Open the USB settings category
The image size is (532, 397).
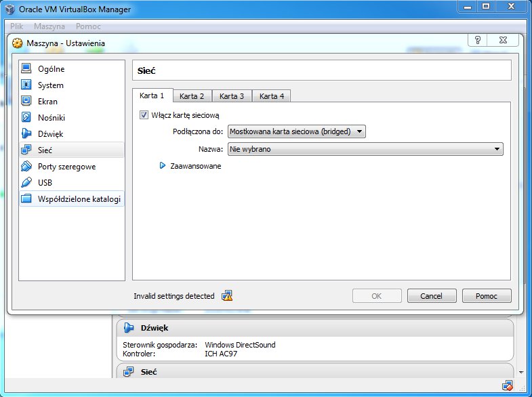[72, 183]
